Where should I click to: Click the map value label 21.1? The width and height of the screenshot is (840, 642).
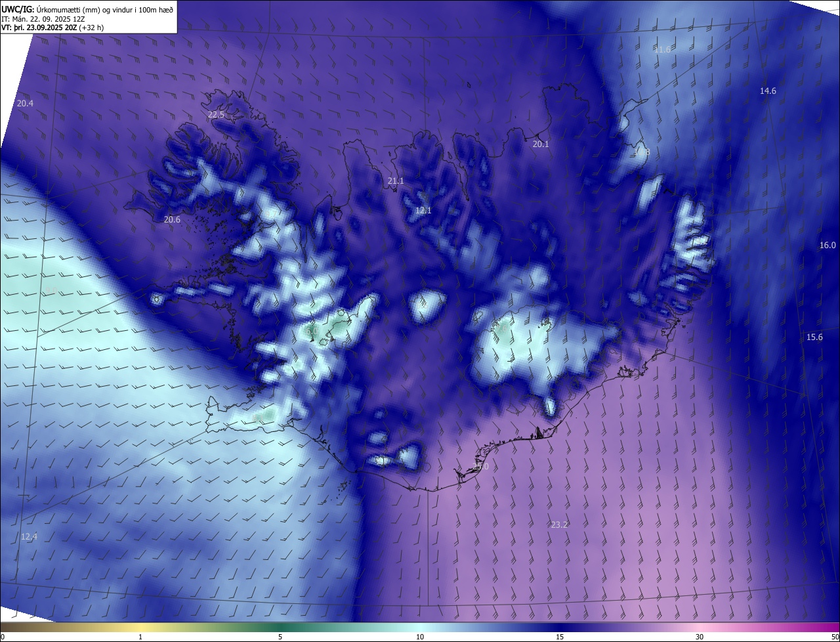[396, 181]
